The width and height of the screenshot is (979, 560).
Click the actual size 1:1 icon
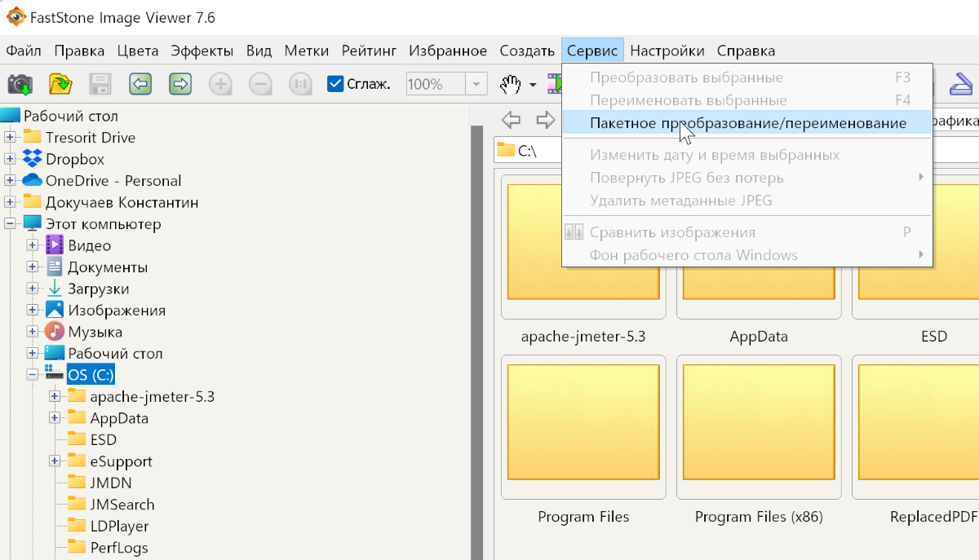[x=300, y=84]
